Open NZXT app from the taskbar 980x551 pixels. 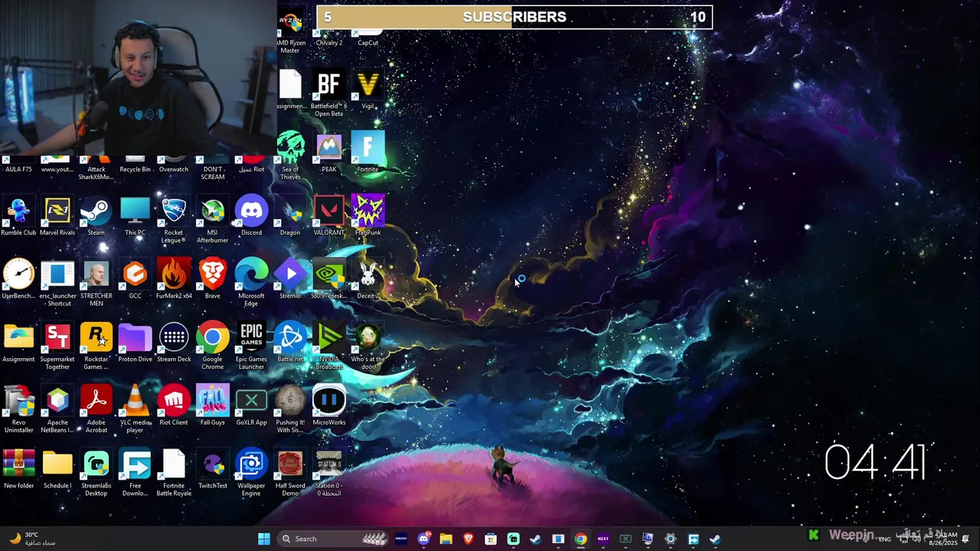(603, 539)
